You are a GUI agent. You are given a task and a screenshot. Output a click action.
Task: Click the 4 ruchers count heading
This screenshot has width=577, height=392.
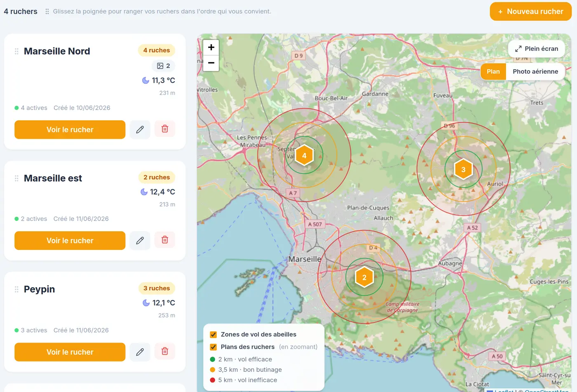coord(21,12)
